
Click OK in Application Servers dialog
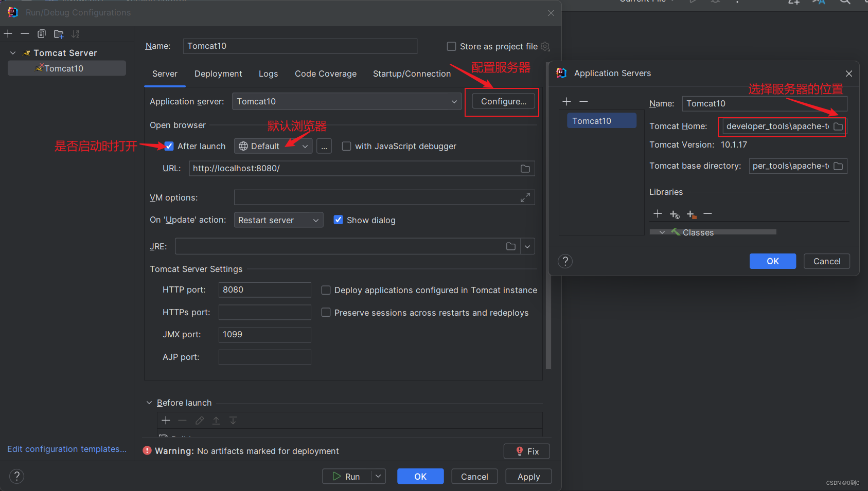click(773, 261)
